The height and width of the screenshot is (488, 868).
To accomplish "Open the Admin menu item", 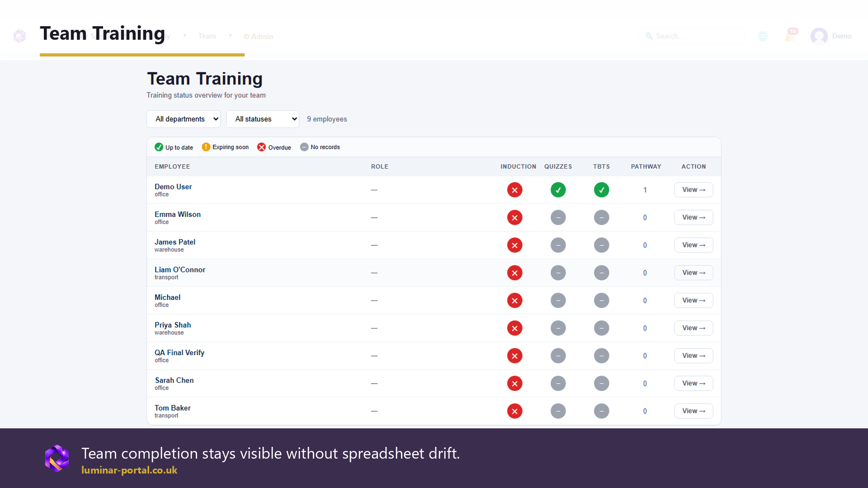I will coord(259,36).
